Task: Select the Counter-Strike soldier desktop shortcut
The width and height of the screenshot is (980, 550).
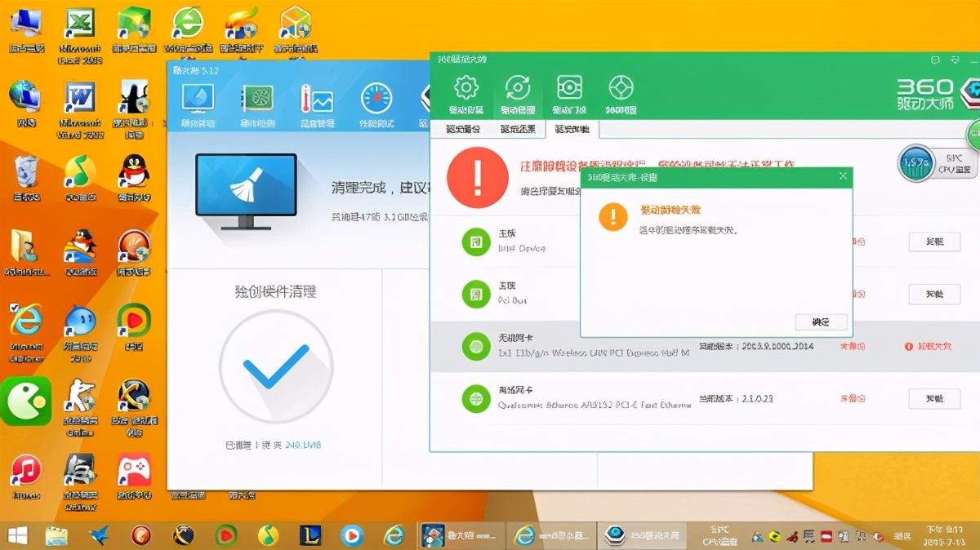Action: click(80, 406)
